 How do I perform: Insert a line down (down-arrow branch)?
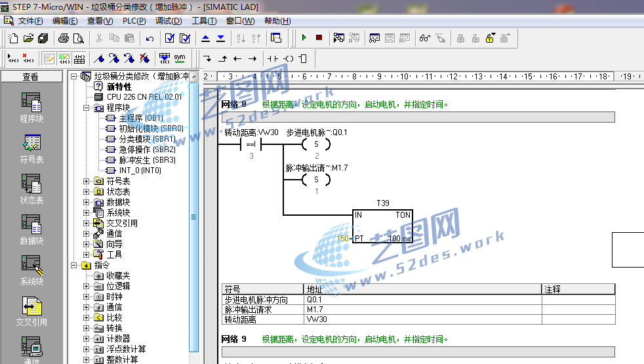click(207, 59)
